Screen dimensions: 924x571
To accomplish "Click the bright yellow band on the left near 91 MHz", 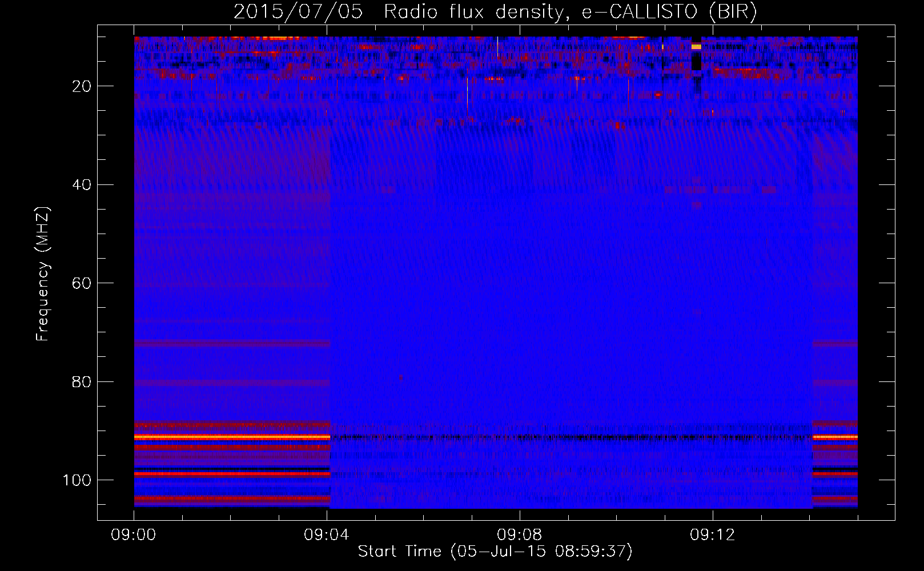I will 231,437.
